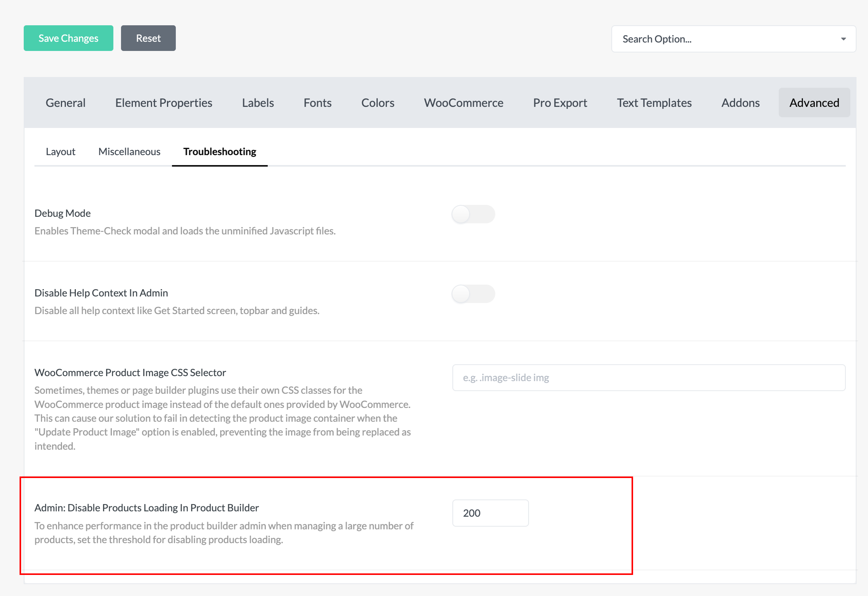Click the Reset button
This screenshot has width=868, height=596.
pos(148,38)
